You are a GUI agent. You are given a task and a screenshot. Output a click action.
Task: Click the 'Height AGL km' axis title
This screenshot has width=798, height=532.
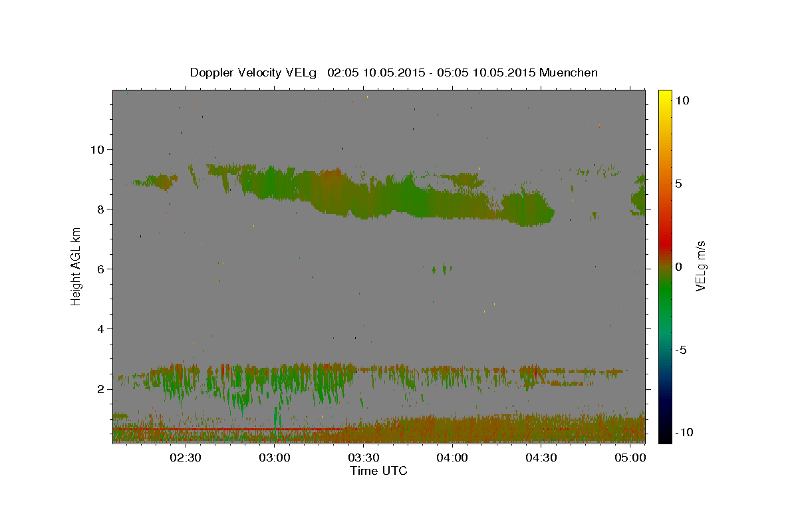pyautogui.click(x=76, y=267)
